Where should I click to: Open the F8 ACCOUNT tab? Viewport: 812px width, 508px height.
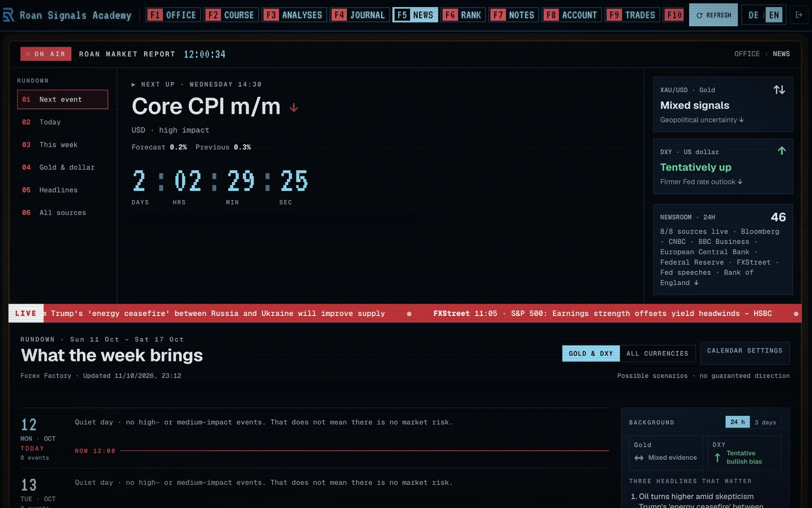pos(572,15)
